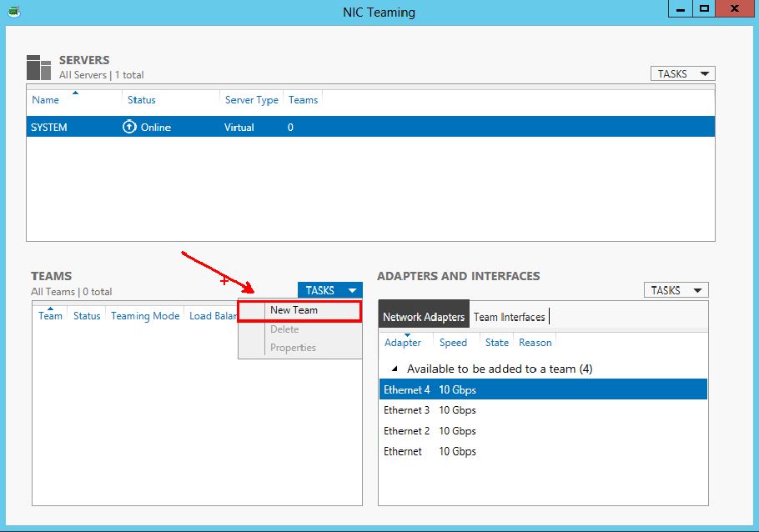This screenshot has height=532, width=759.
Task: Select the Ethernet 3 adapter
Action: point(407,410)
